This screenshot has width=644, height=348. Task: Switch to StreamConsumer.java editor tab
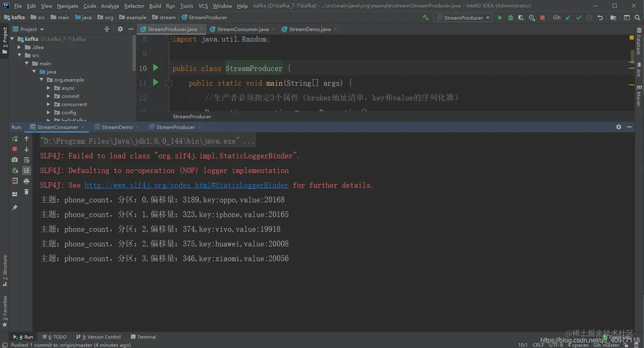tap(242, 29)
